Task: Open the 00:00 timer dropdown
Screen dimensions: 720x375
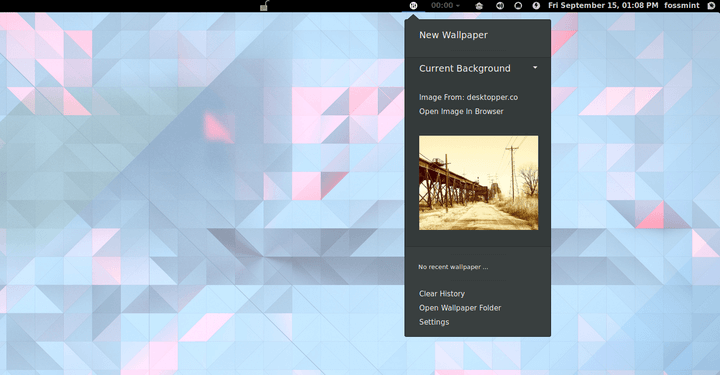Action: 445,6
